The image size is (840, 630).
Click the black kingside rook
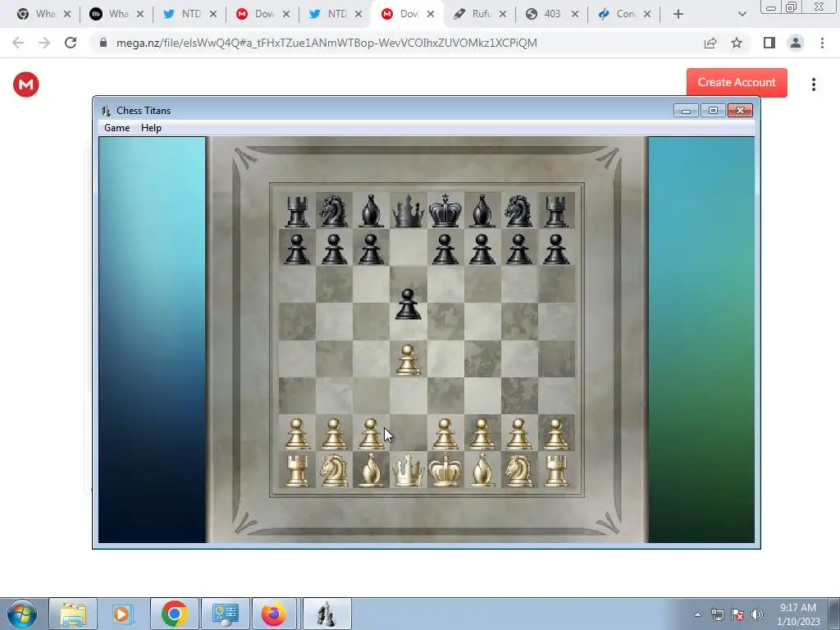[556, 211]
